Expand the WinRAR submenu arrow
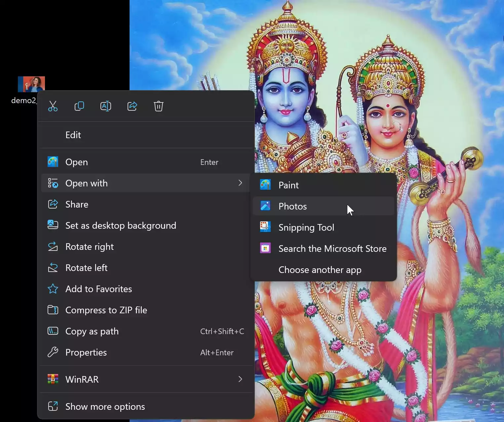Screen dimensions: 504x422 tap(240, 379)
